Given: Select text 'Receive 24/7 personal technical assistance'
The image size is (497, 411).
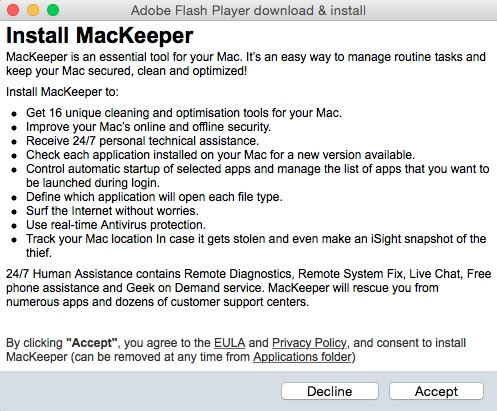Looking at the screenshot, I should [142, 141].
